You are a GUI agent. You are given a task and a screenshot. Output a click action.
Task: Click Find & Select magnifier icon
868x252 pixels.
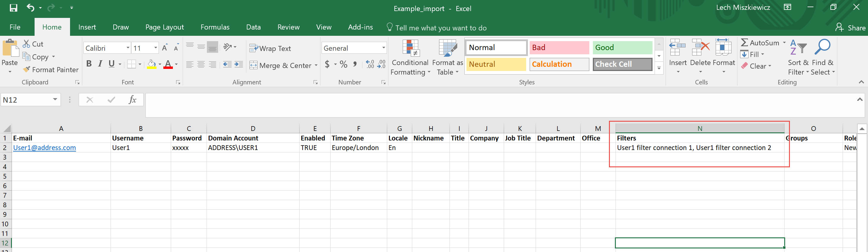[x=822, y=47]
